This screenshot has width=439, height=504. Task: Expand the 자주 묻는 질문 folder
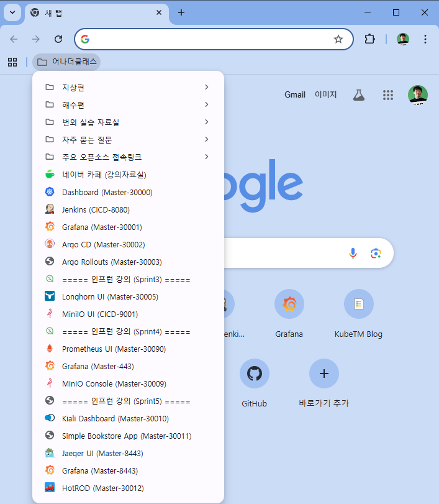(x=128, y=139)
